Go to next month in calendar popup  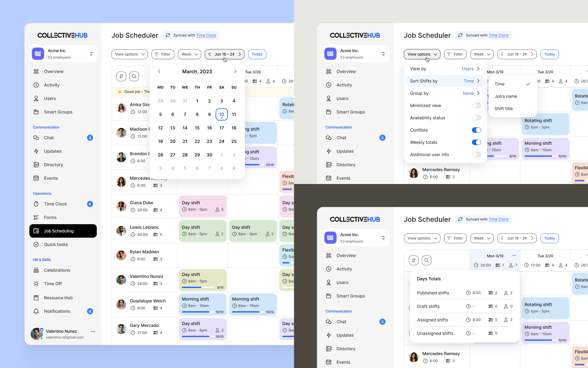coord(235,71)
